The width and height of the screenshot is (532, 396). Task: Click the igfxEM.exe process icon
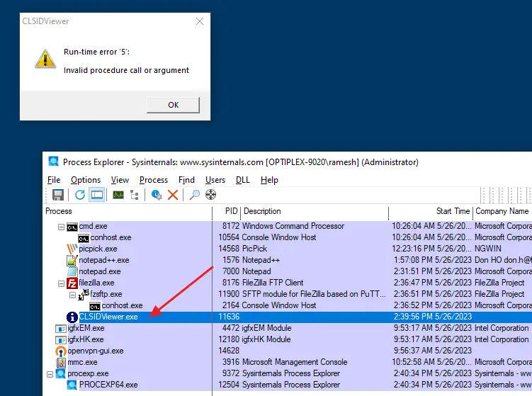(x=61, y=329)
